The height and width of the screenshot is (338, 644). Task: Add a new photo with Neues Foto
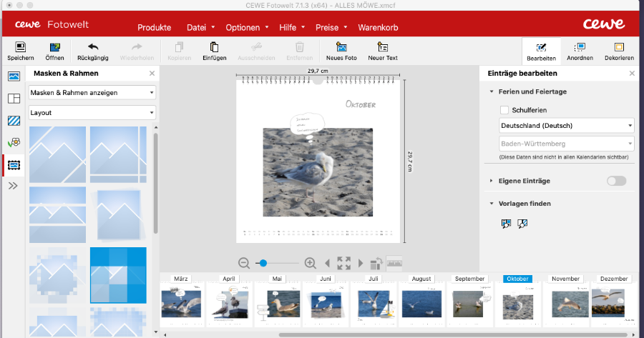341,47
